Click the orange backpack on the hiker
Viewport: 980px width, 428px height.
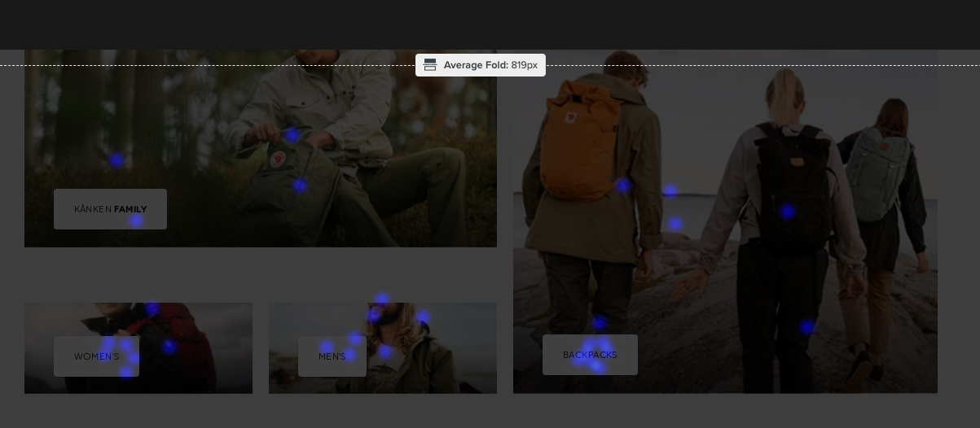[x=580, y=140]
